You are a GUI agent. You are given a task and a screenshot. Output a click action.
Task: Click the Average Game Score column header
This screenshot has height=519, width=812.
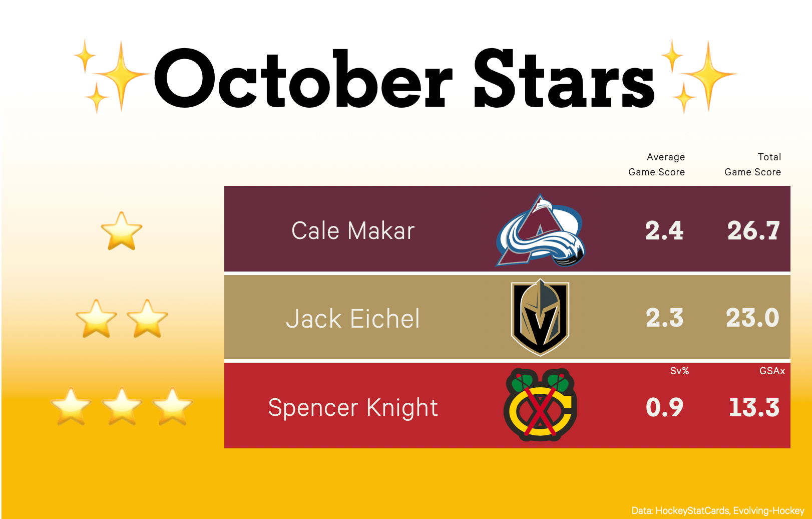coord(656,164)
